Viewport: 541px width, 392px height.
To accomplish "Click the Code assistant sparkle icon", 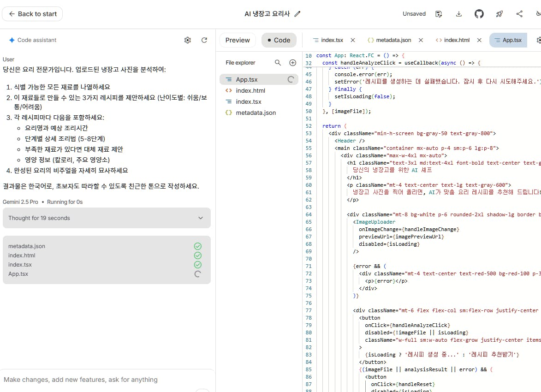I will (x=12, y=40).
